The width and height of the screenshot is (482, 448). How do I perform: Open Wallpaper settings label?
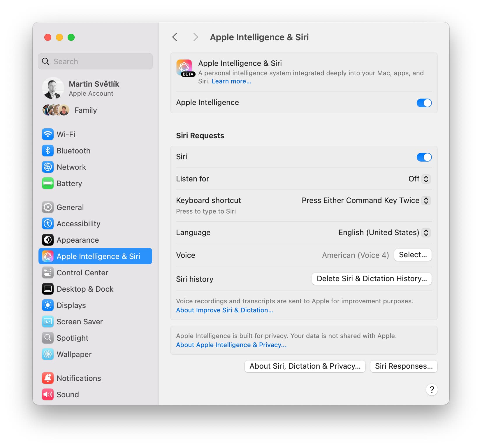[74, 354]
